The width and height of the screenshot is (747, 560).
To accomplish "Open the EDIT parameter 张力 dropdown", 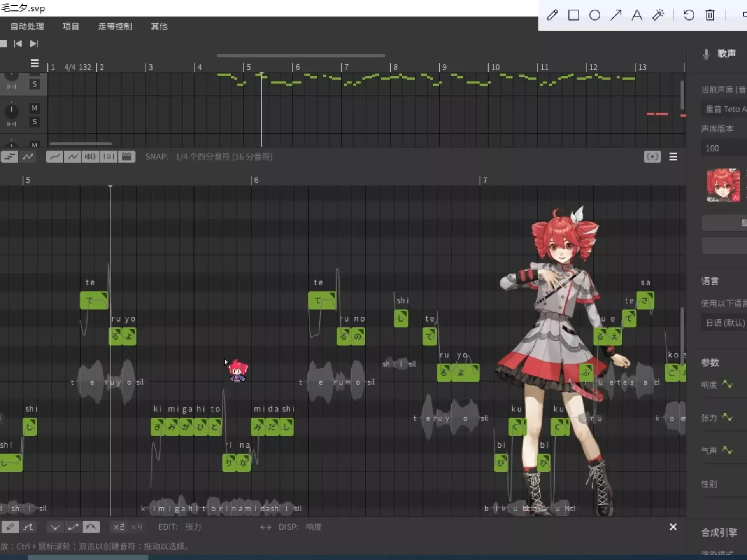I will click(193, 527).
